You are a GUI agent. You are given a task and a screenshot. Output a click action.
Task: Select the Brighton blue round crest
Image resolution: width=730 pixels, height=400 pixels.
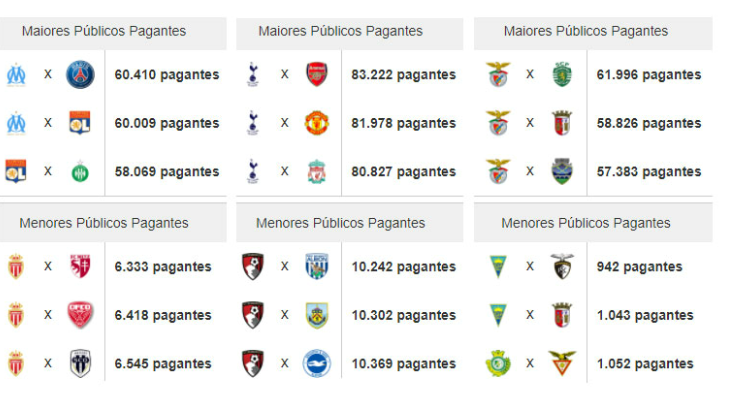tap(317, 363)
